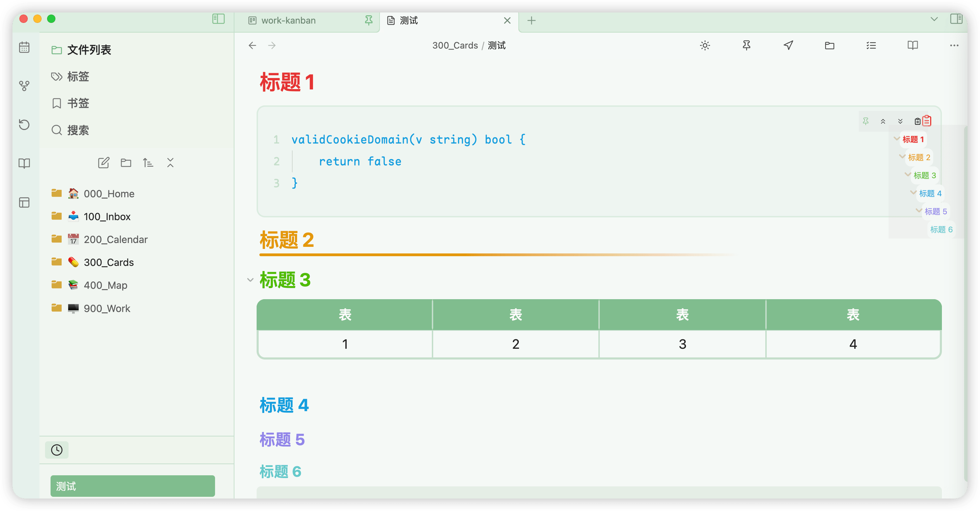Open graph view from left ribbon
The height and width of the screenshot is (511, 980).
pyautogui.click(x=24, y=86)
